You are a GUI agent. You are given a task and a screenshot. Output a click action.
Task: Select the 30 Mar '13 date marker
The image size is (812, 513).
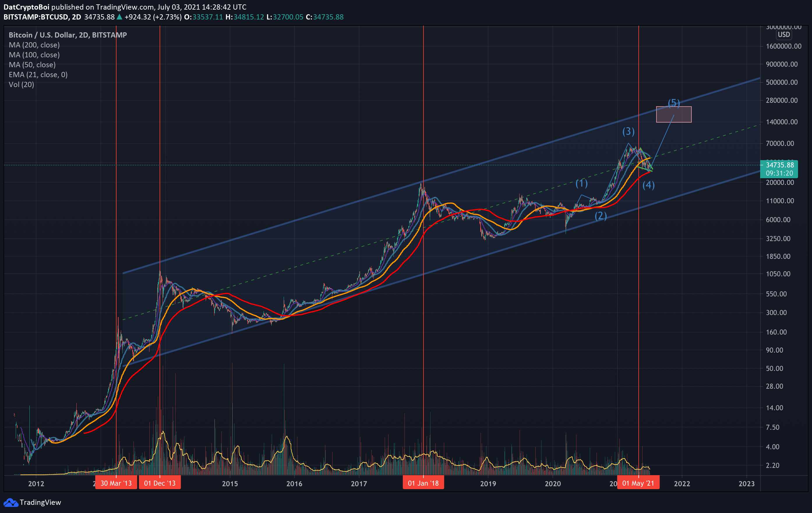click(x=116, y=483)
